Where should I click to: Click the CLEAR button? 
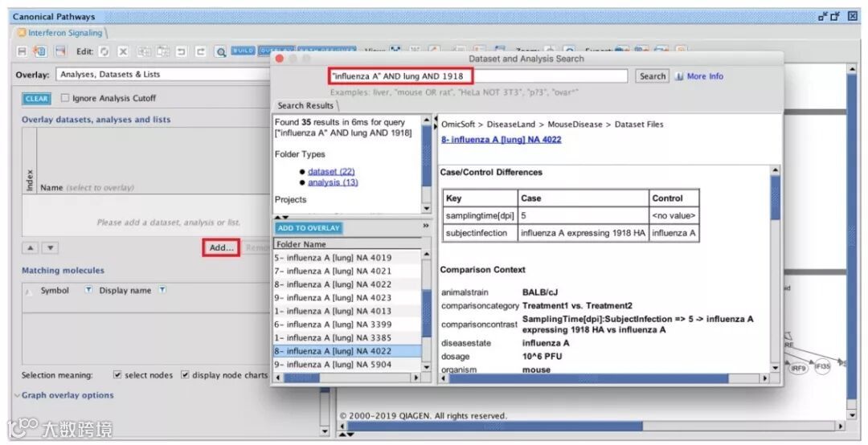click(36, 99)
